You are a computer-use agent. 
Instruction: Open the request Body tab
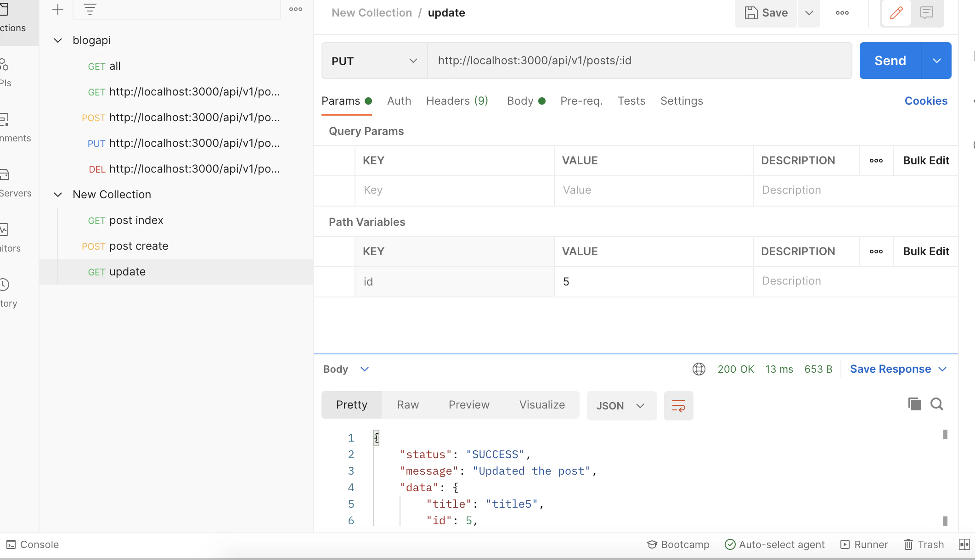[526, 101]
